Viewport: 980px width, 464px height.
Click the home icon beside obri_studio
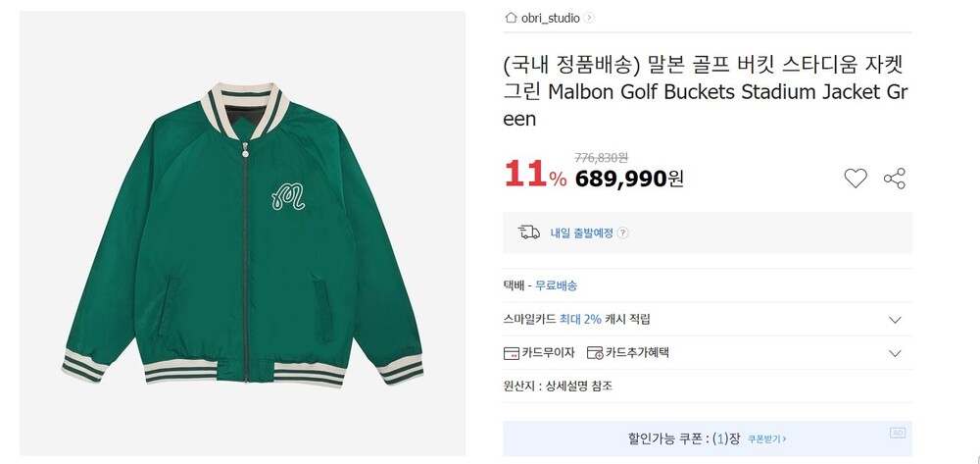(x=511, y=18)
